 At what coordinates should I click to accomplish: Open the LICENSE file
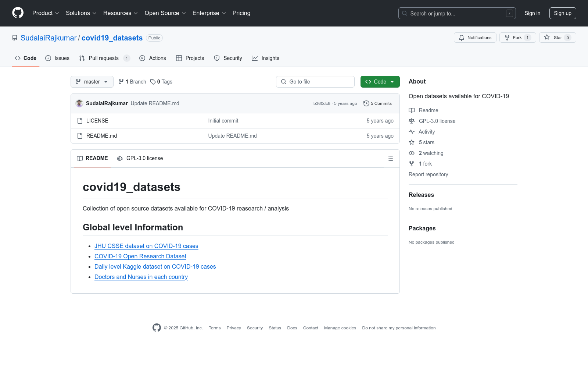click(x=97, y=121)
